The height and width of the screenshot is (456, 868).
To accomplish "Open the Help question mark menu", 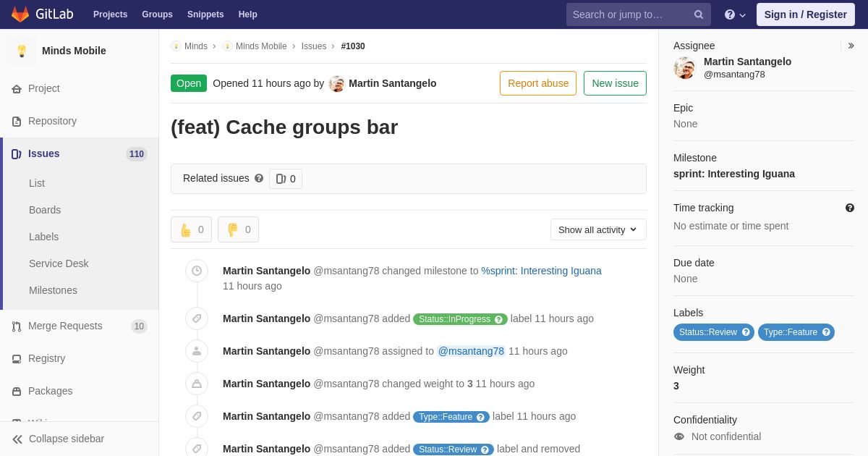I will click(x=735, y=14).
